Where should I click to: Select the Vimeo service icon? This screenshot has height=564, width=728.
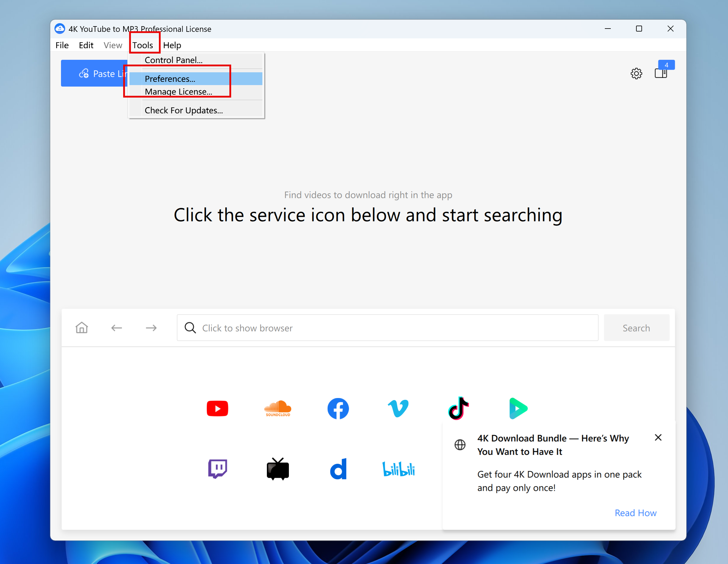pyautogui.click(x=398, y=408)
